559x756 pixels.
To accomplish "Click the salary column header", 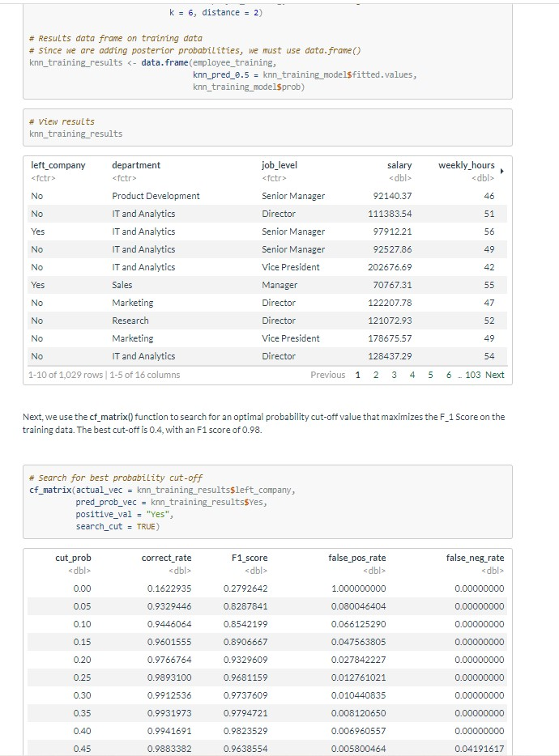I will [399, 165].
